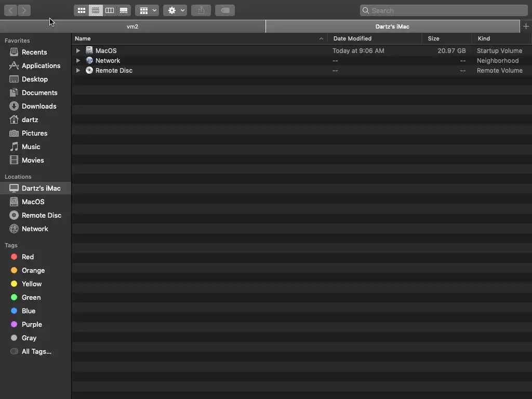Select the Network globe icon in list
The width and height of the screenshot is (532, 399).
click(89, 60)
